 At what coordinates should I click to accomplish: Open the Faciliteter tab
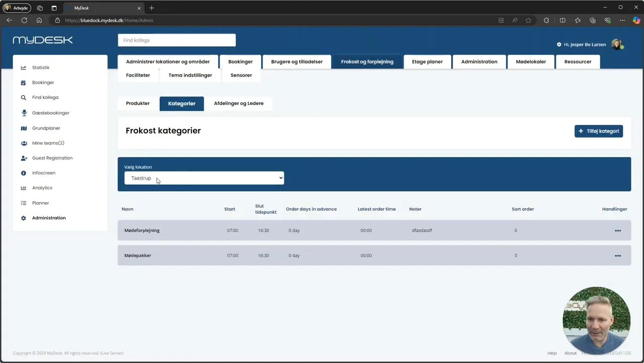(138, 75)
